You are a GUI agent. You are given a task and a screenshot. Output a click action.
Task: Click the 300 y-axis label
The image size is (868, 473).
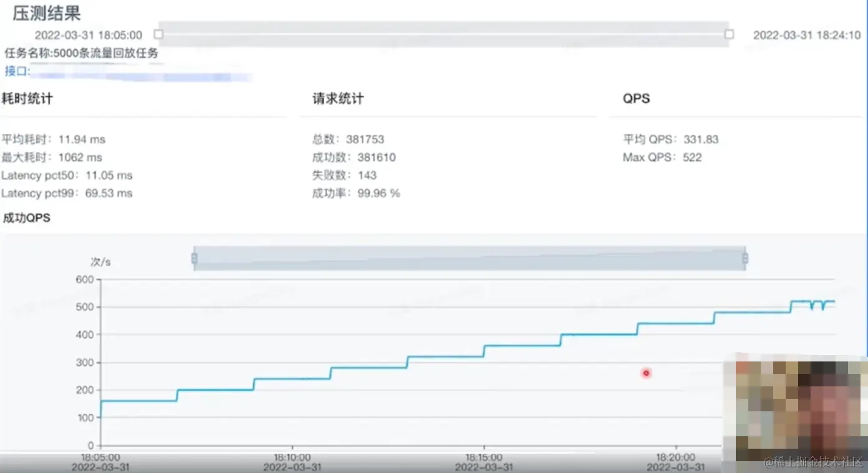coord(85,363)
